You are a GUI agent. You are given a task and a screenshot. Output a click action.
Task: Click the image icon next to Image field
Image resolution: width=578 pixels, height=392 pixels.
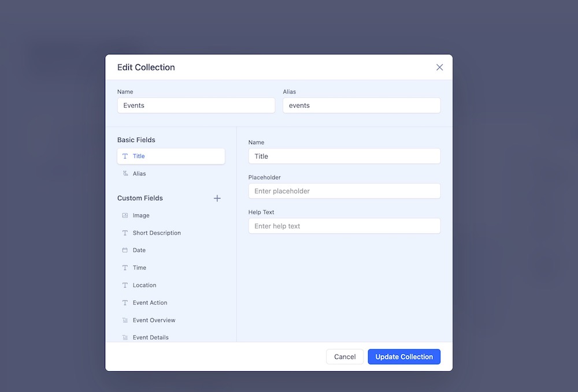pos(125,215)
